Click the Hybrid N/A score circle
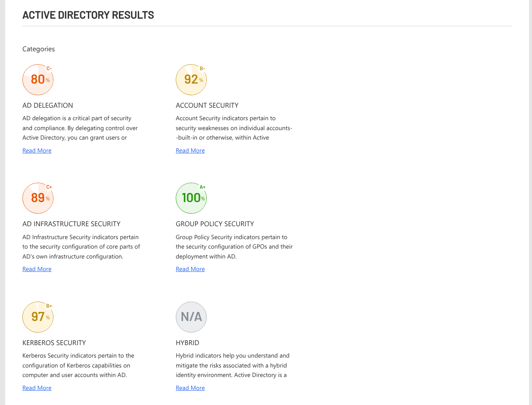The image size is (532, 405). tap(191, 317)
